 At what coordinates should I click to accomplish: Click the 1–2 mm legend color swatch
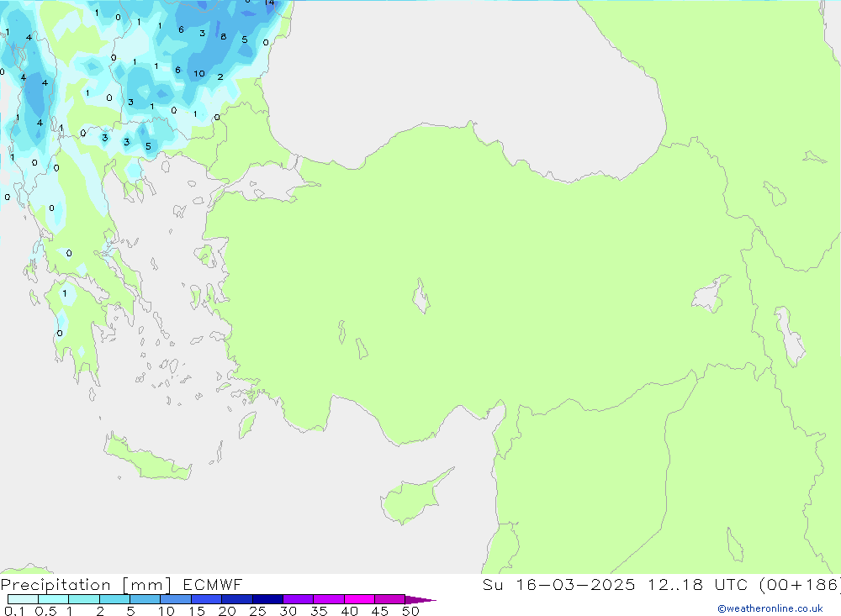83,599
